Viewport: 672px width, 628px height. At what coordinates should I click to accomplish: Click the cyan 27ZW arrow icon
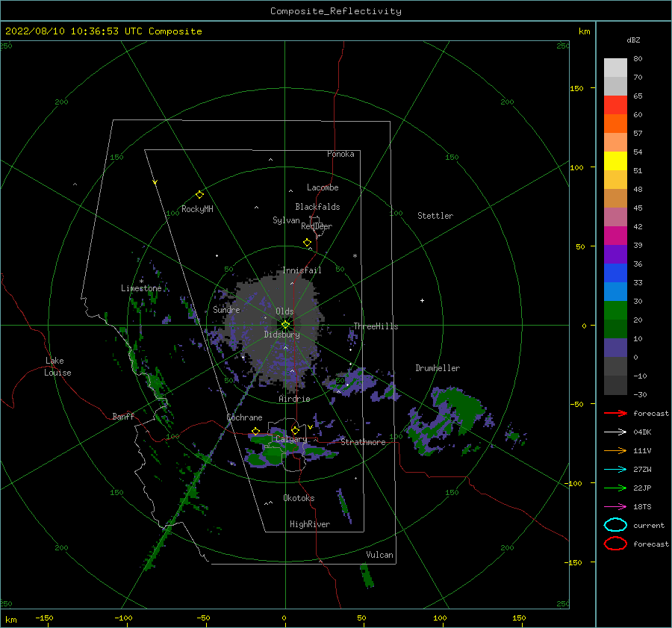615,470
